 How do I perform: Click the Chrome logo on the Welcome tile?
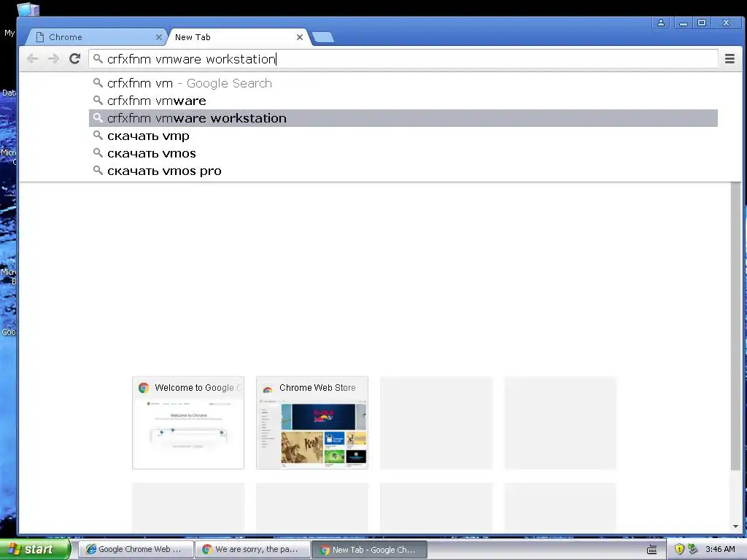[144, 388]
